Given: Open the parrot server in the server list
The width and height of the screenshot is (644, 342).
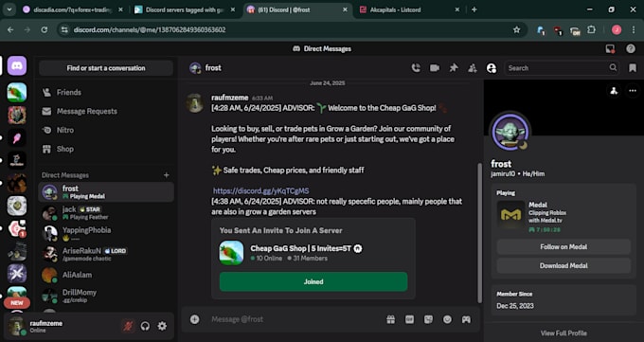Looking at the screenshot, I should pos(17,92).
